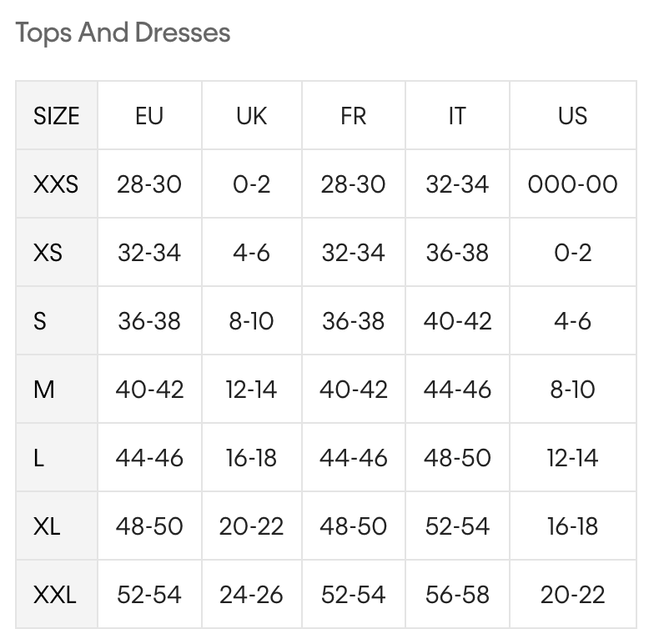Image resolution: width=659 pixels, height=644 pixels.
Task: Click the UK 20-22 cell for size XL
Action: [251, 526]
